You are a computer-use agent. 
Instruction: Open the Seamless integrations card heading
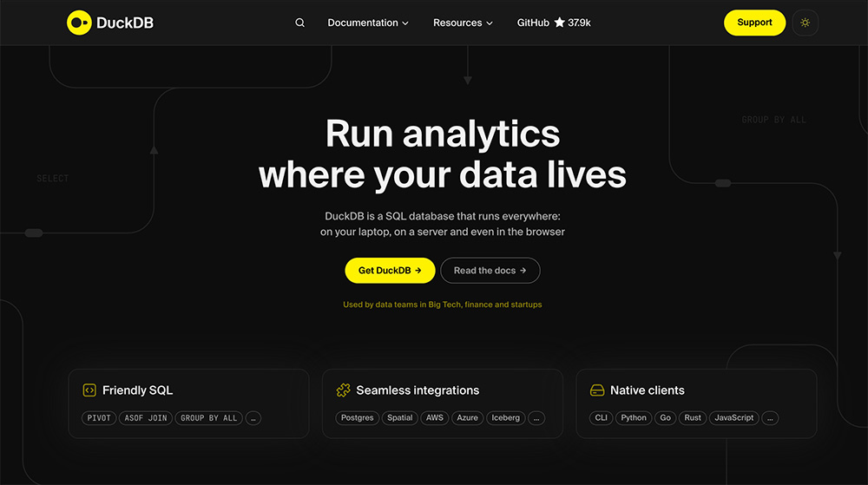418,390
